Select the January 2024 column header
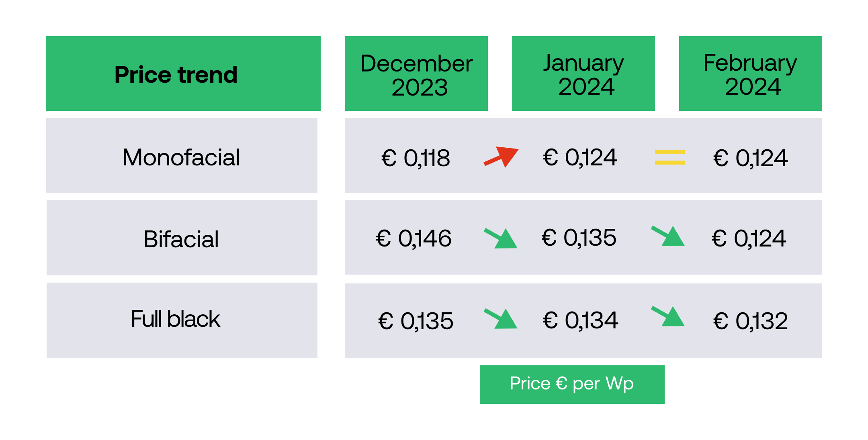The image size is (868, 440). click(583, 74)
